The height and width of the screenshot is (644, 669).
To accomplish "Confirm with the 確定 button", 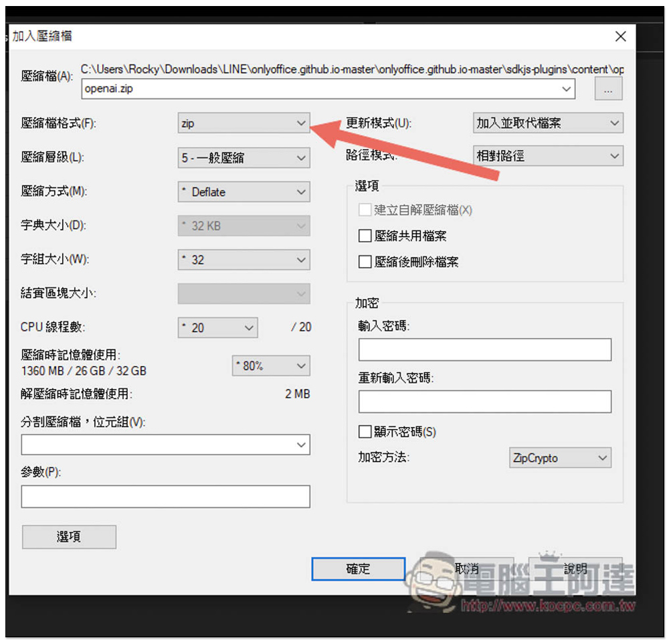I will (359, 569).
